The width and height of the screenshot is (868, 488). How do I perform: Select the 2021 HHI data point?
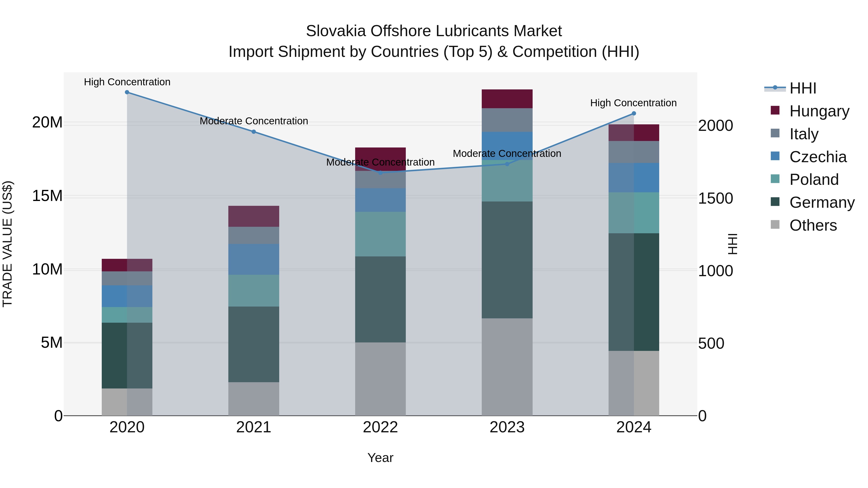pyautogui.click(x=254, y=132)
